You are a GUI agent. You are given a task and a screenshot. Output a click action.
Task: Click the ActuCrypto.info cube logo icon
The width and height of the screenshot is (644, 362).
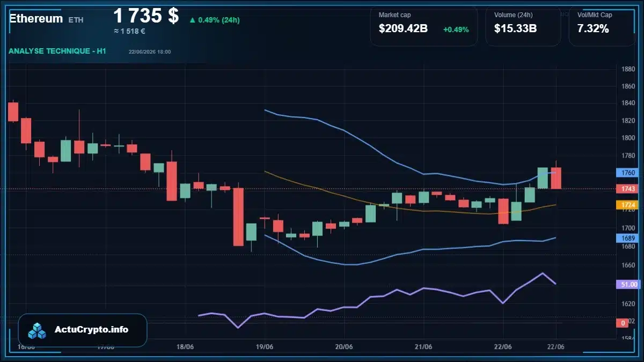coord(38,330)
